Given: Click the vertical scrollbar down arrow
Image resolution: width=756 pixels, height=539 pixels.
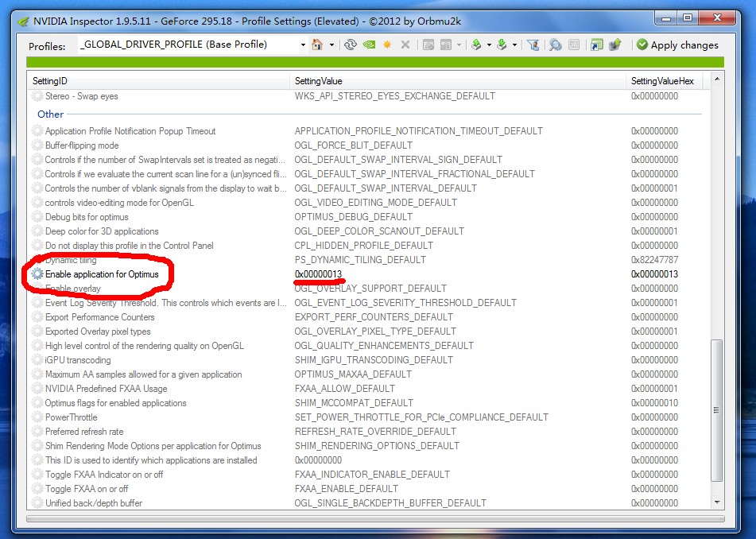Looking at the screenshot, I should tap(717, 502).
